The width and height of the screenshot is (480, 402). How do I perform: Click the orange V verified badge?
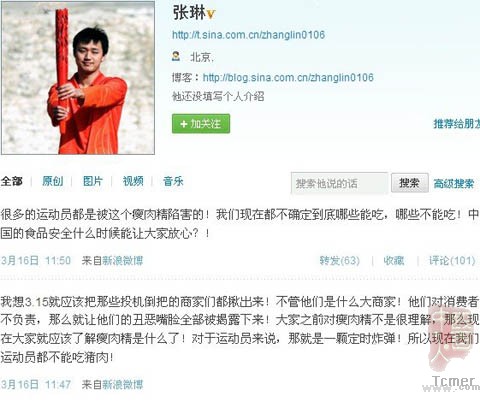211,14
